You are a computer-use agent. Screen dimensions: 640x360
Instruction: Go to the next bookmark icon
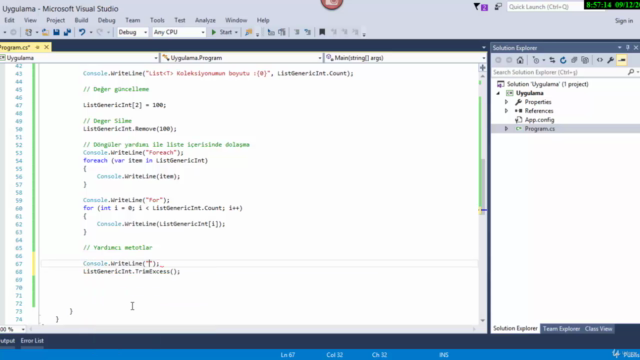344,32
